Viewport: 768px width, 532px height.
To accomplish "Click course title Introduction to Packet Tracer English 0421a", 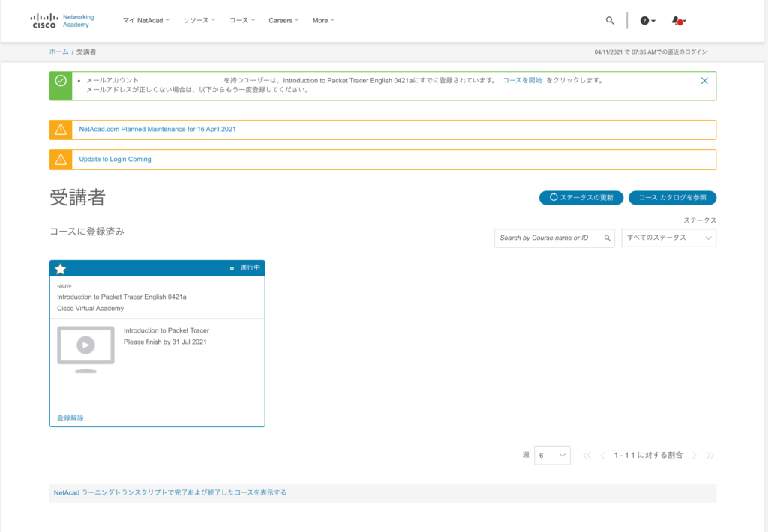I will 121,297.
